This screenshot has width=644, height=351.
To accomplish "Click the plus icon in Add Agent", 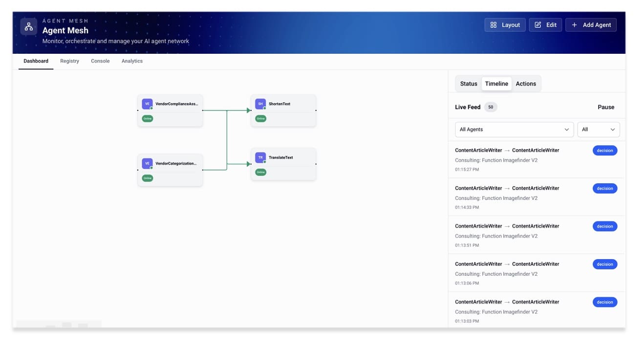I will click(574, 25).
